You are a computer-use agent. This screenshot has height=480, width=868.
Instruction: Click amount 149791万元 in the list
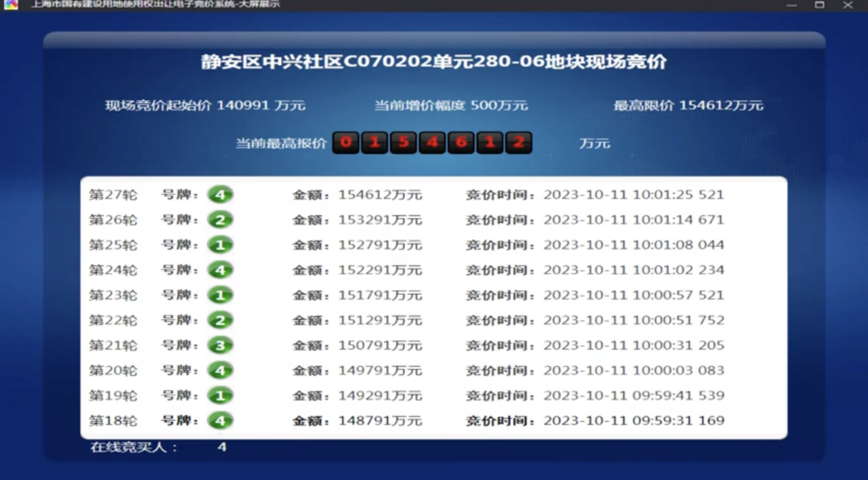click(x=380, y=370)
